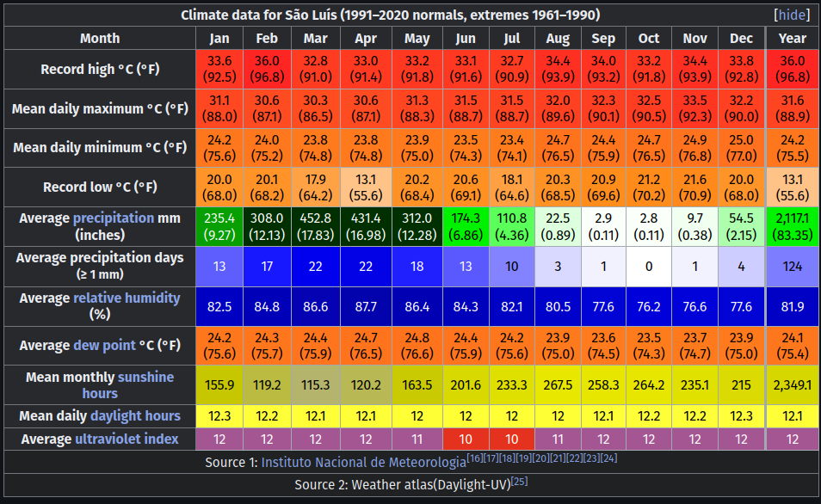Open the relative humidity link
The image size is (821, 504).
coord(127,298)
